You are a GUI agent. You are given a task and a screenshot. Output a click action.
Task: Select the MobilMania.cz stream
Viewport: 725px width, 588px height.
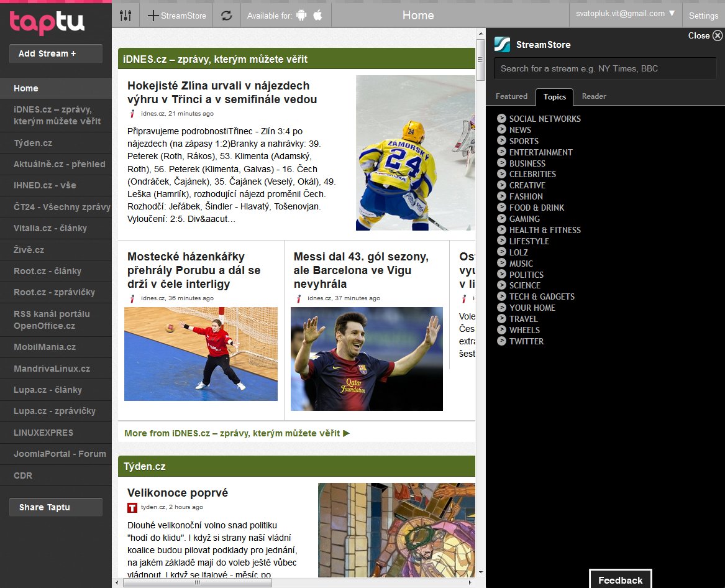coord(55,347)
